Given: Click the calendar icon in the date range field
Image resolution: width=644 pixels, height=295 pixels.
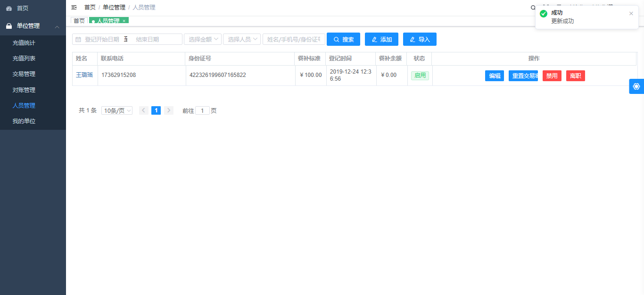Looking at the screenshot, I should [78, 40].
